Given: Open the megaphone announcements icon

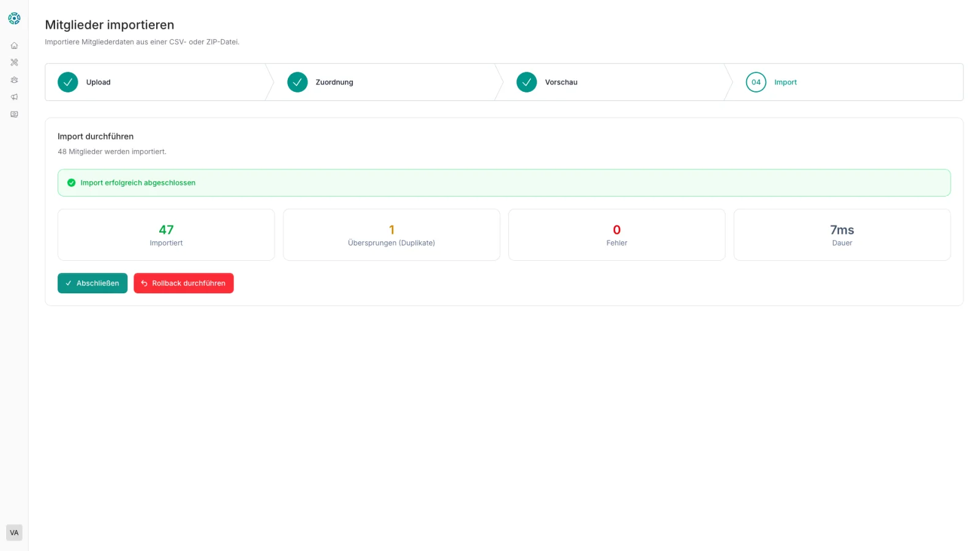Looking at the screenshot, I should click(x=14, y=97).
